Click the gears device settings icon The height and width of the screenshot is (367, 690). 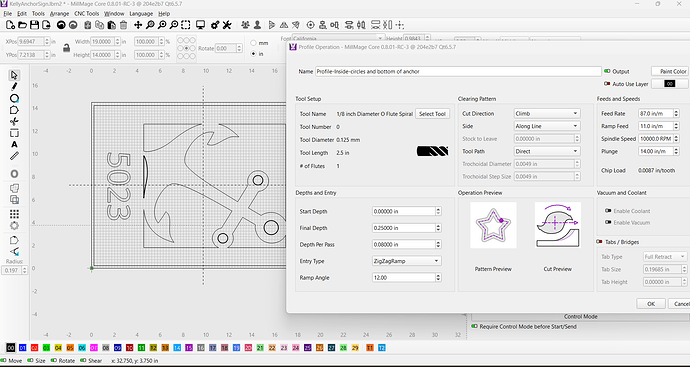(215, 25)
